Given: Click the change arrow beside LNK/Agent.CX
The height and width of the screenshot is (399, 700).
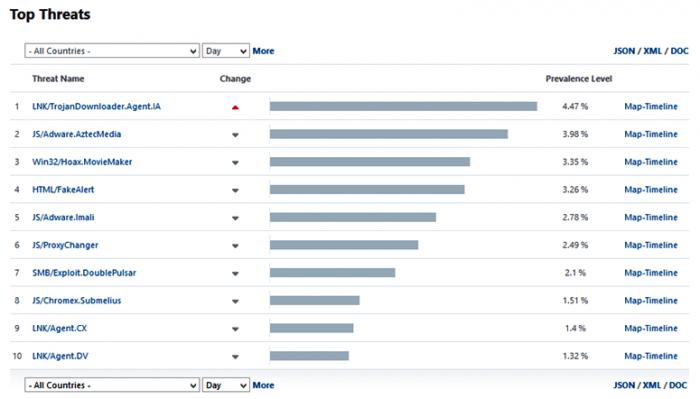Looking at the screenshot, I should 235,329.
